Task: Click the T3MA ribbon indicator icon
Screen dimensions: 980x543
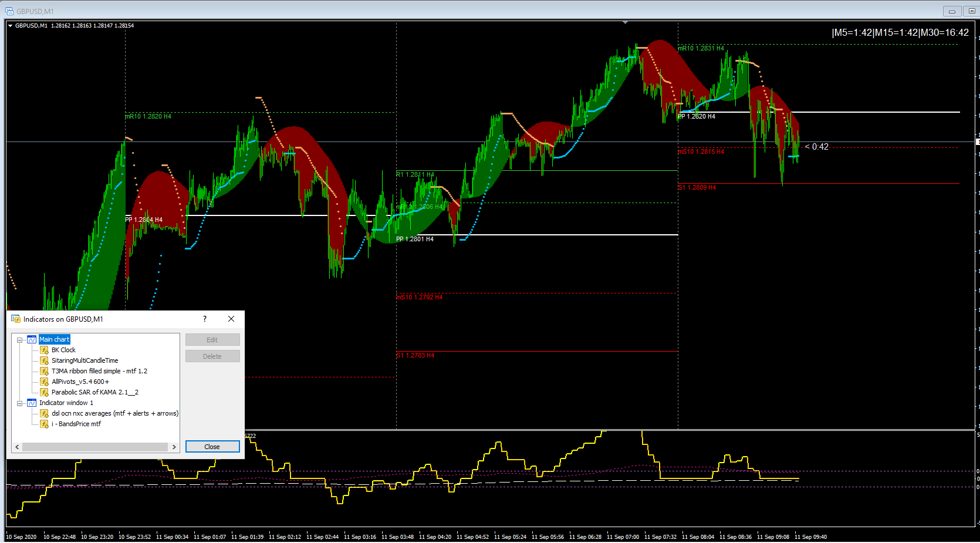Action: [44, 371]
